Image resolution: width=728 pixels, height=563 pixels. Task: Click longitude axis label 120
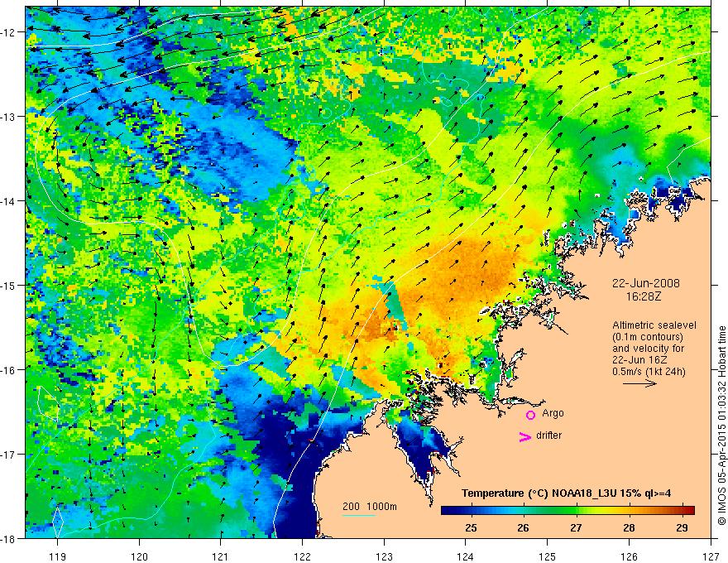tap(139, 556)
